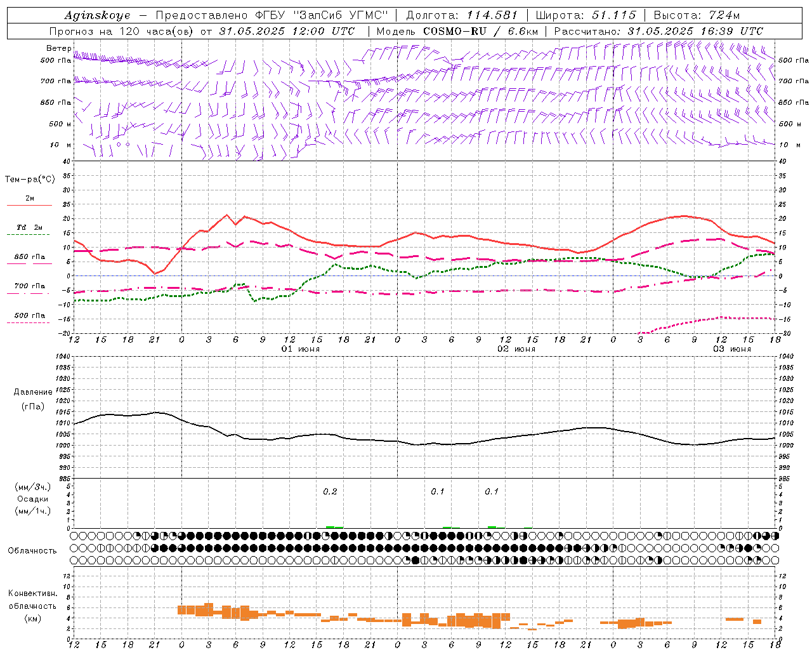Click the Тем-ра(°C) temperature panel title
This screenshot has height=650, width=812.
pyautogui.click(x=30, y=180)
